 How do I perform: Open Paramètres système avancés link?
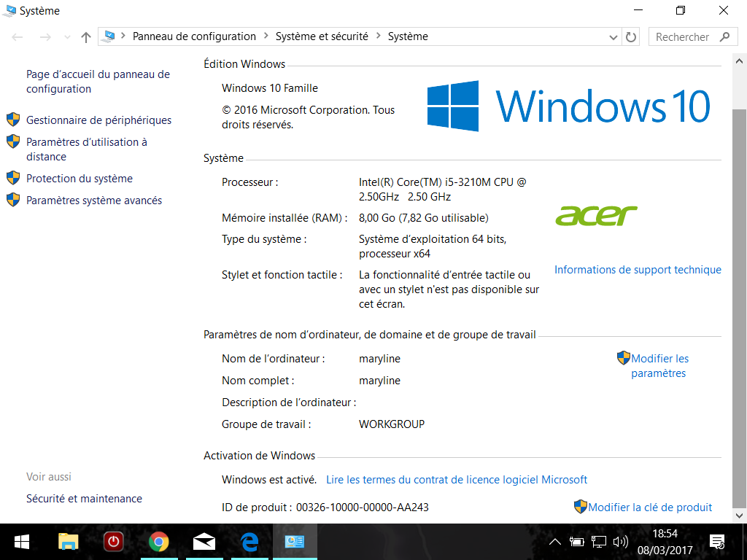94,200
